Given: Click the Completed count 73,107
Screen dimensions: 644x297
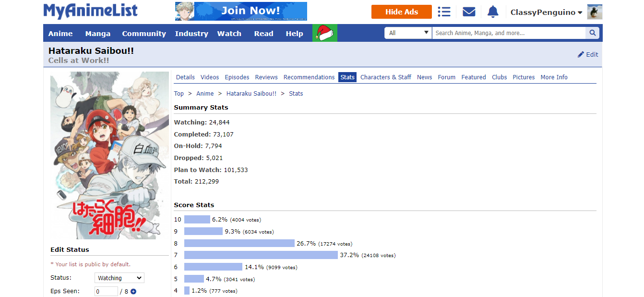Looking at the screenshot, I should click(223, 135).
